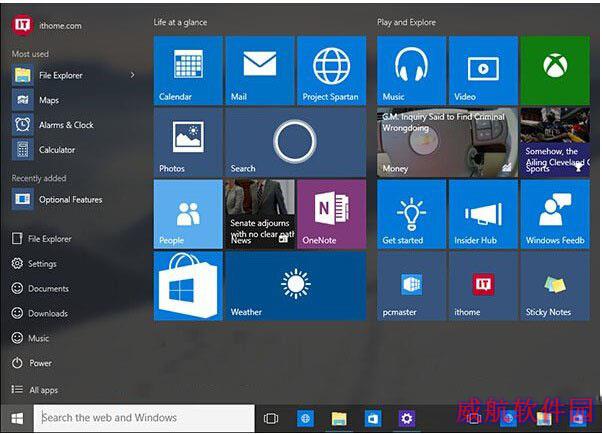
Task: Open Task View on the taskbar
Action: pos(271,418)
